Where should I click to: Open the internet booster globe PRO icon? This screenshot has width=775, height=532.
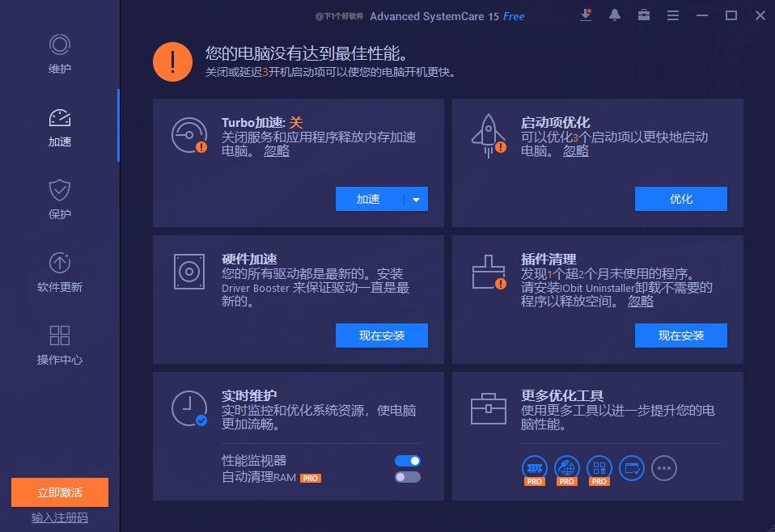point(567,470)
